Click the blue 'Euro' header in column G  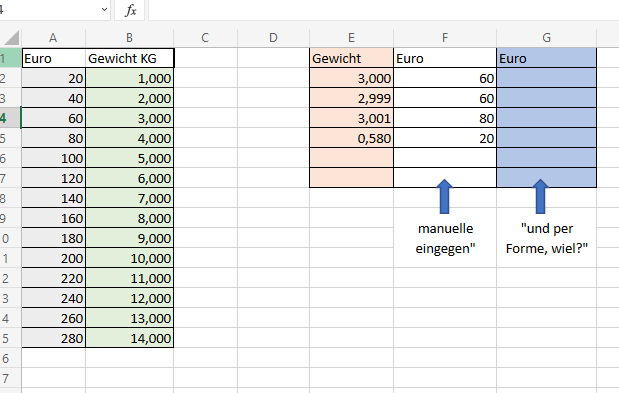point(546,58)
